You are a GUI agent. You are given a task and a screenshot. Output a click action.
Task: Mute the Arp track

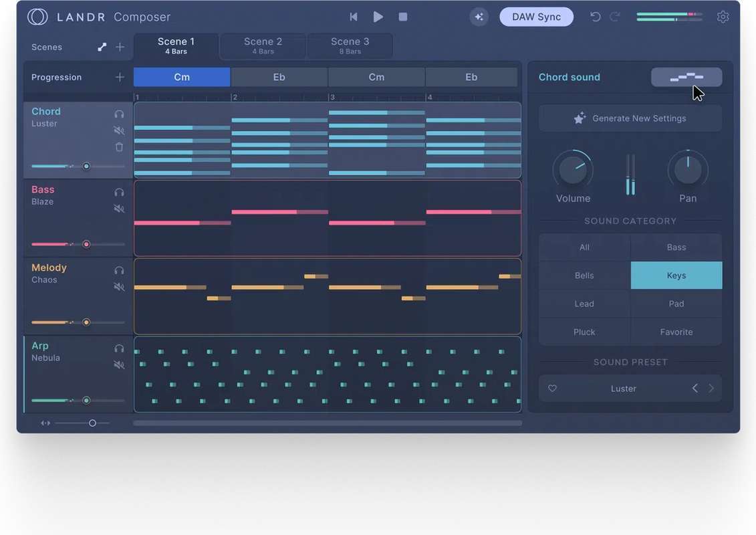click(x=119, y=365)
